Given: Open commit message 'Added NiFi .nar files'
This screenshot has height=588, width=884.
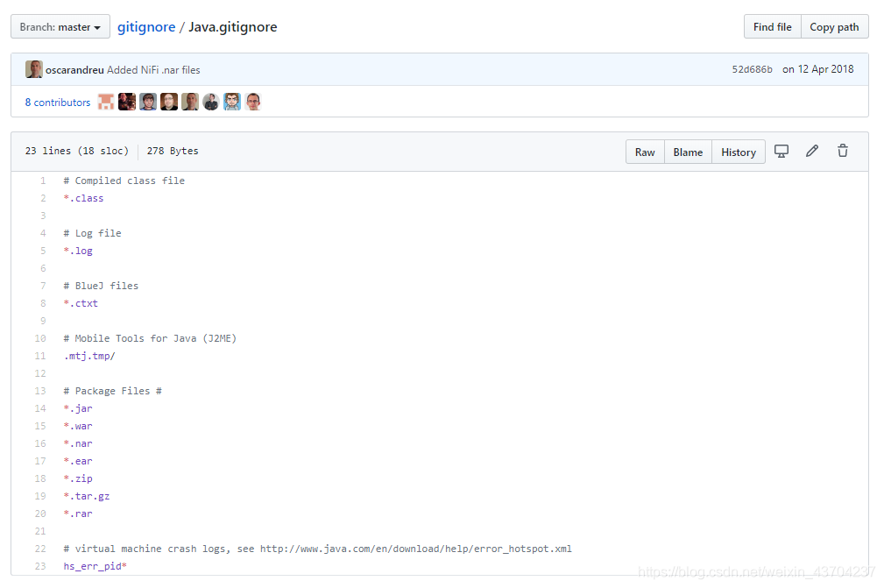Looking at the screenshot, I should tap(153, 70).
